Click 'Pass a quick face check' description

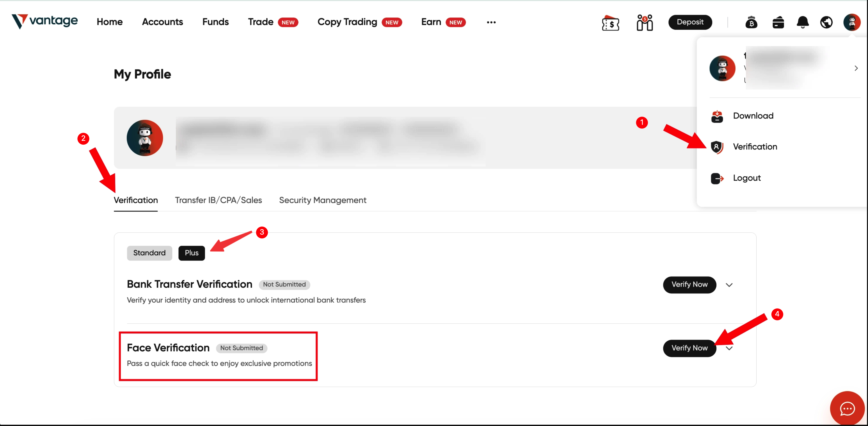tap(219, 363)
